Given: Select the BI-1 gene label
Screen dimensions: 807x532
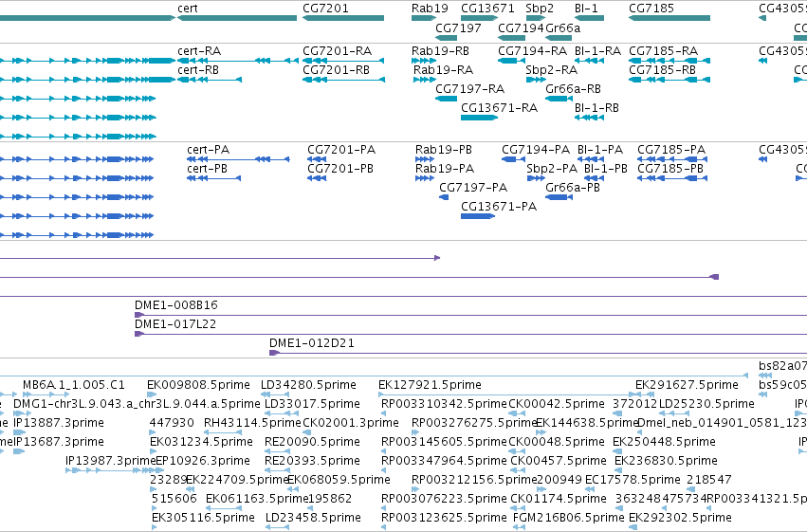Looking at the screenshot, I should tap(586, 9).
